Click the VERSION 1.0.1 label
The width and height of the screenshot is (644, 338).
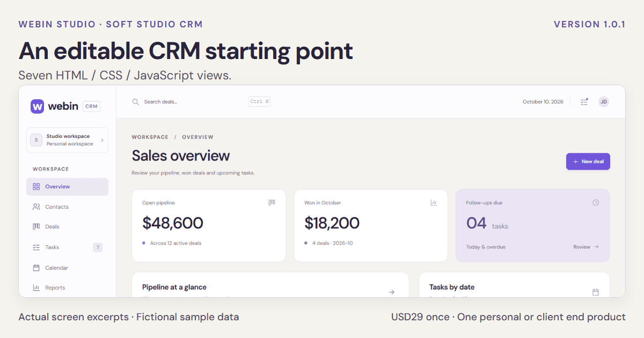(590, 24)
